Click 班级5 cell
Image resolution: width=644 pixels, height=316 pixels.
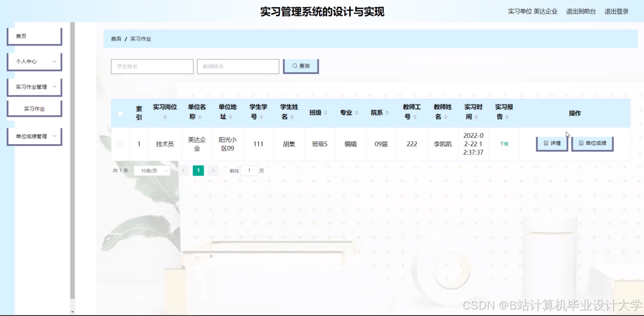pos(320,144)
